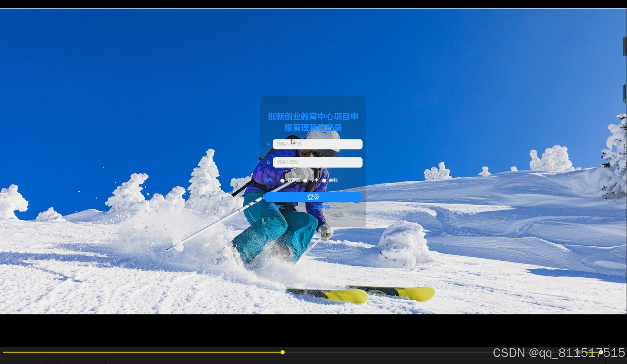This screenshot has height=364, width=627.
Task: Select the 教师 role radio button
Action: click(x=324, y=180)
